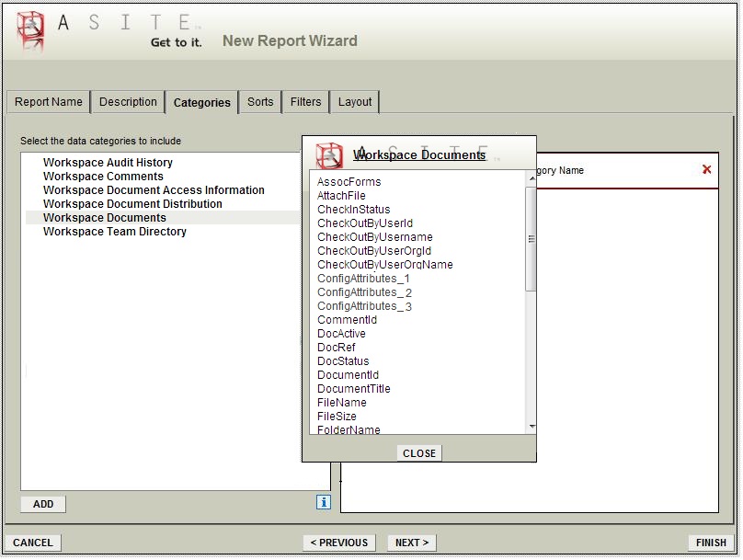The height and width of the screenshot is (560, 743).
Task: Switch to the Description tab
Action: pyautogui.click(x=128, y=102)
